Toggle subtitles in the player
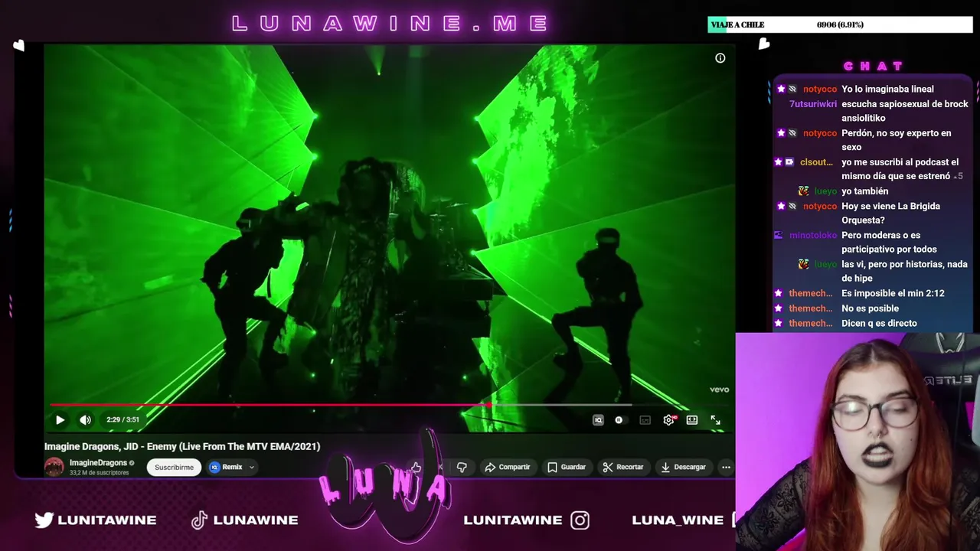Screen dimensions: 980x551 pos(645,419)
